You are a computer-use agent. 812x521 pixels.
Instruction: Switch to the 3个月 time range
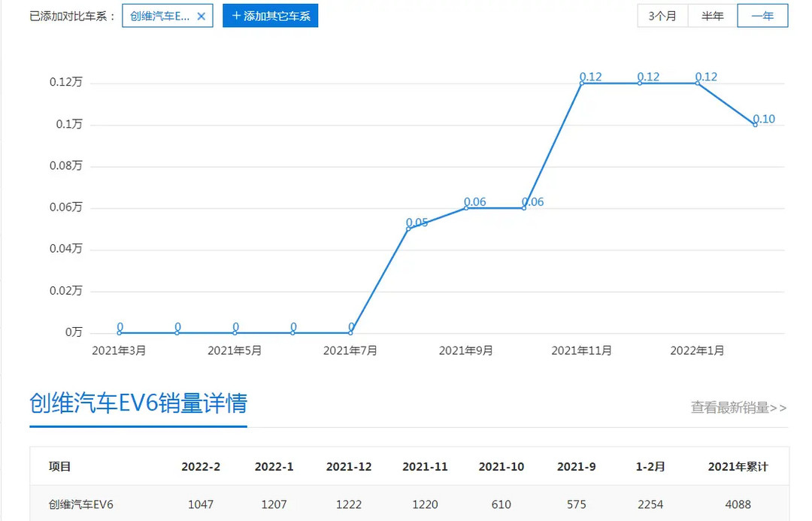click(662, 16)
